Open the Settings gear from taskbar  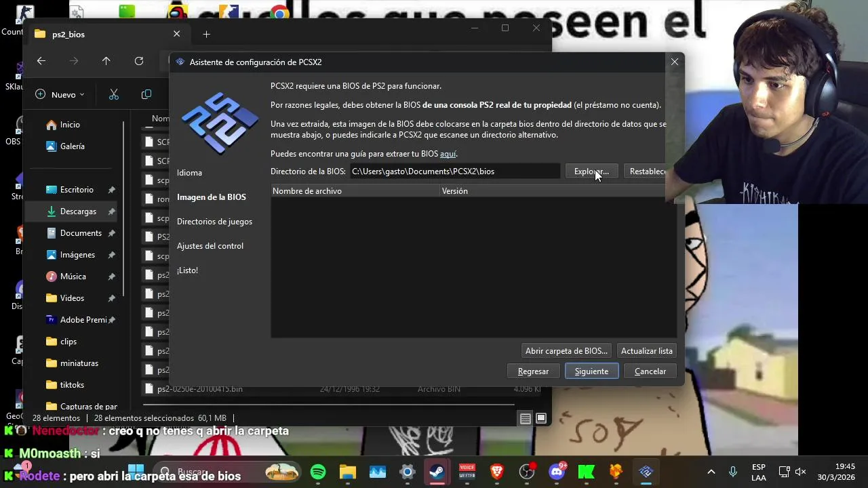(x=408, y=472)
